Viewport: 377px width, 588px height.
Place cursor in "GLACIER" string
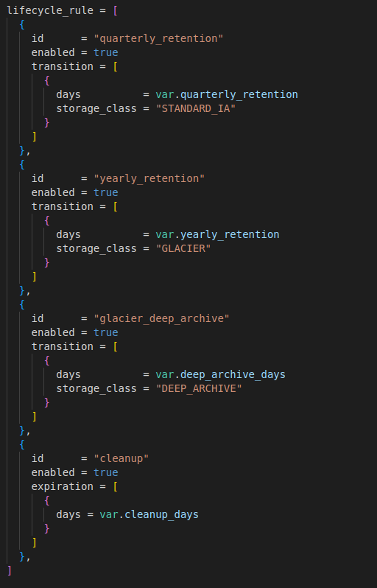[183, 248]
